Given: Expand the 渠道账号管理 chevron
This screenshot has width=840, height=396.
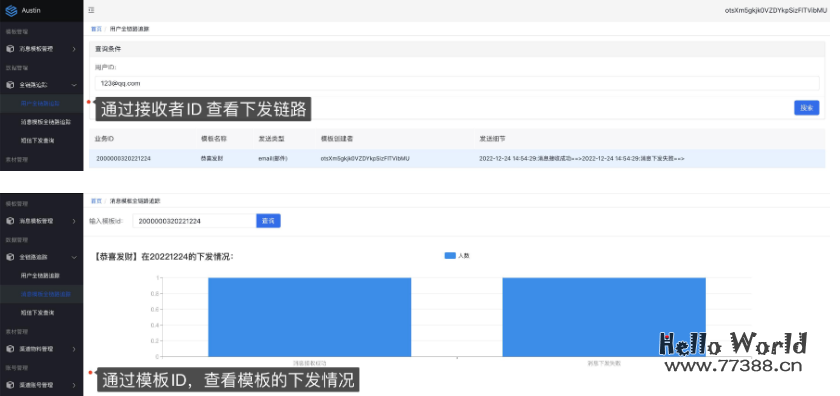Looking at the screenshot, I should pyautogui.click(x=74, y=385).
